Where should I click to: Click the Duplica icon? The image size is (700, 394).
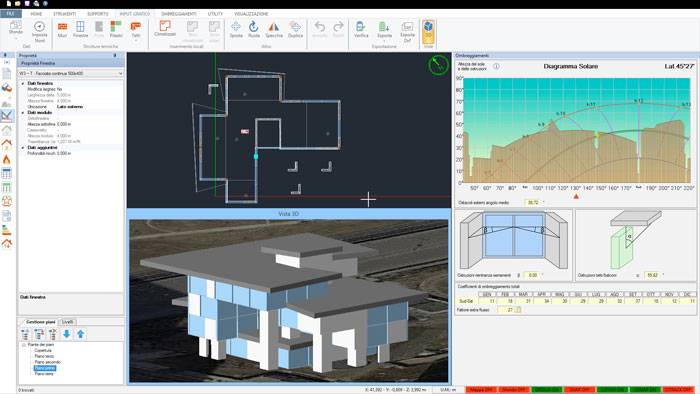[x=295, y=30]
